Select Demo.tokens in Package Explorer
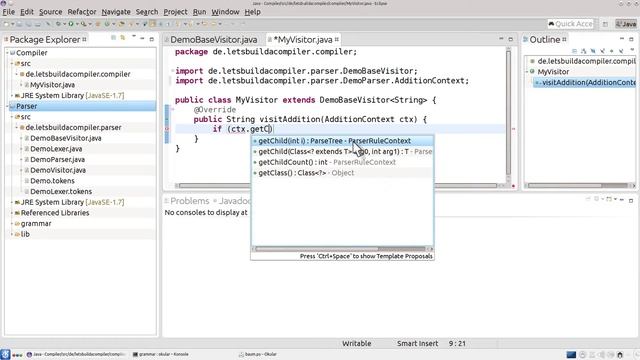640x360 pixels. click(52, 181)
